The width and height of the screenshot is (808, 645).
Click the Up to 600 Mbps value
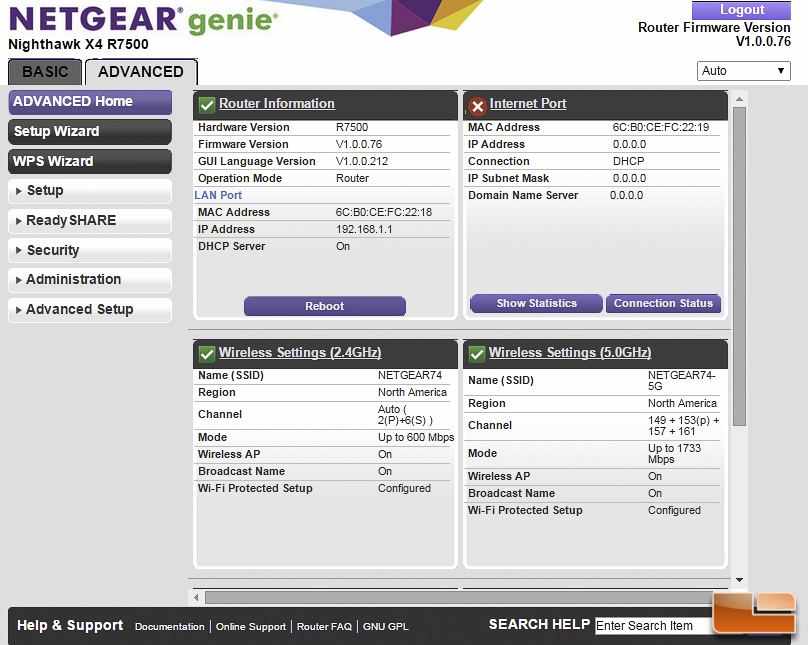(x=416, y=437)
